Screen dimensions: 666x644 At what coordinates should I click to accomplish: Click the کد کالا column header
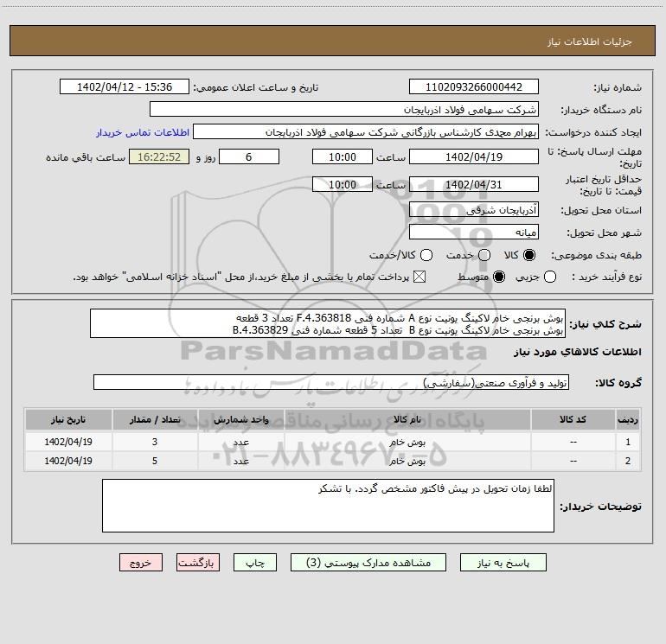(x=573, y=420)
